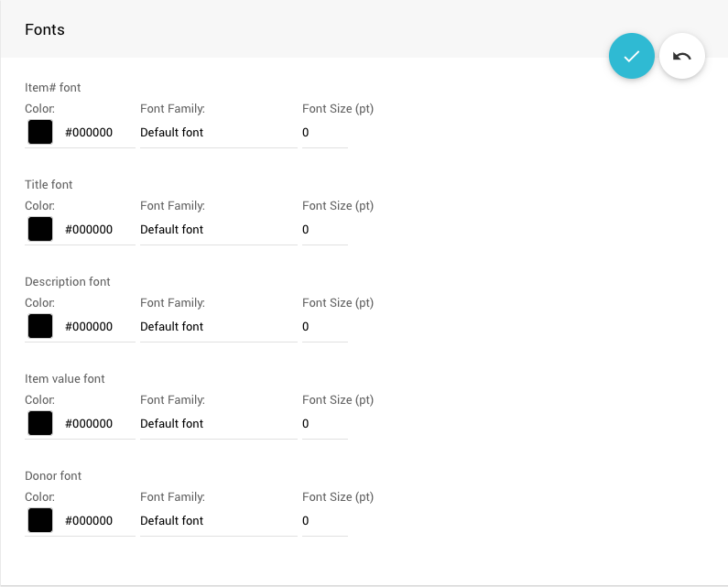Focus the Donor font size field
The image size is (728, 587).
[324, 521]
